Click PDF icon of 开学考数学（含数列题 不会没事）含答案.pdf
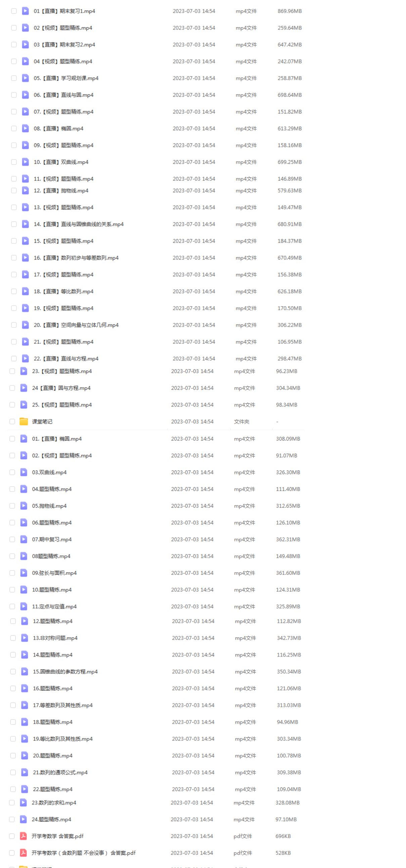Screen dimensions: 406x868 pos(23,853)
